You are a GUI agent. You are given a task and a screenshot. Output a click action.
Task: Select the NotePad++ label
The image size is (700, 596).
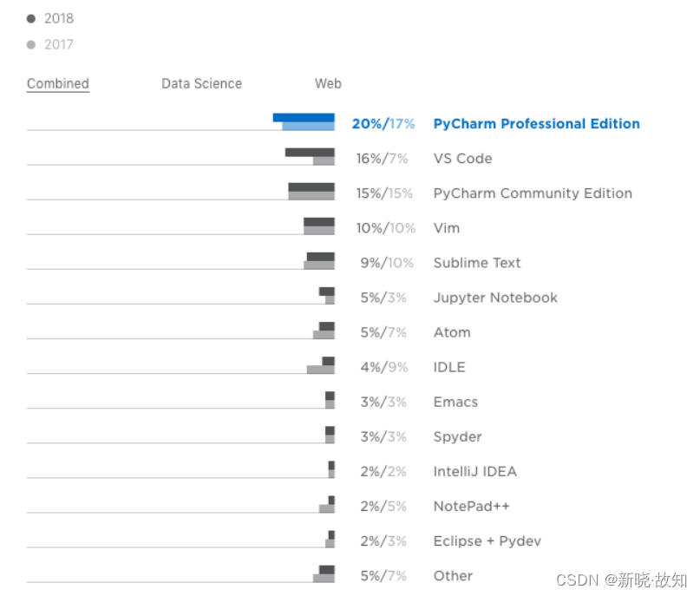(471, 507)
